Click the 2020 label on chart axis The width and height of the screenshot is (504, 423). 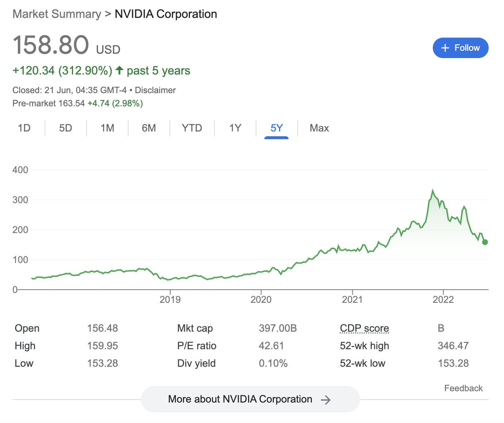click(x=261, y=300)
